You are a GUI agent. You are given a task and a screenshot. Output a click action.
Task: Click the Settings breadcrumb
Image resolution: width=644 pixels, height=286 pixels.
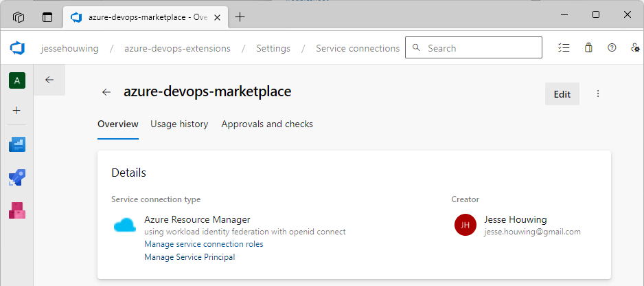click(x=273, y=48)
